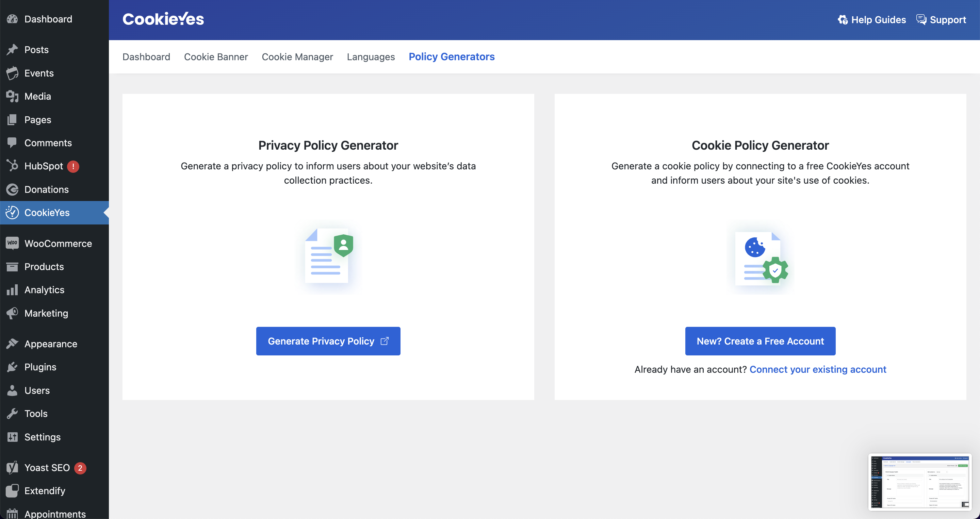
Task: Open the WooCommerce menu item
Action: [x=54, y=243]
